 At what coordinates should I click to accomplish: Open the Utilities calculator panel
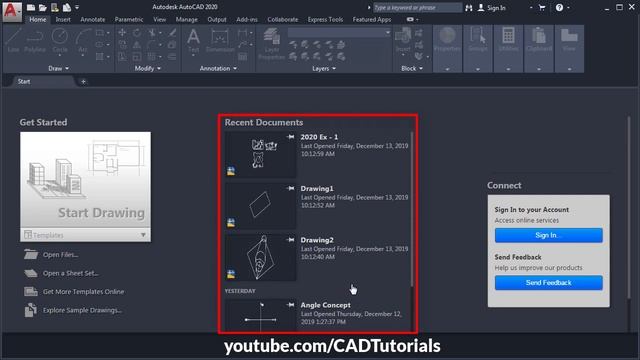(x=508, y=49)
